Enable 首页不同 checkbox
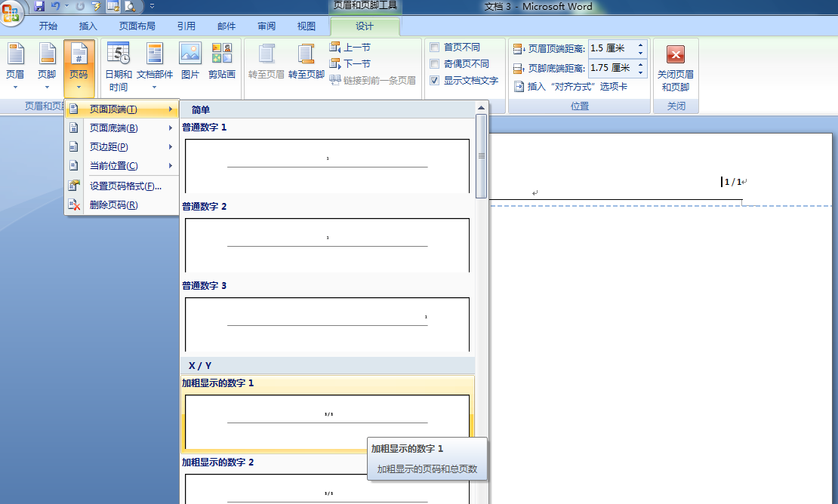The height and width of the screenshot is (504, 838). tap(435, 48)
